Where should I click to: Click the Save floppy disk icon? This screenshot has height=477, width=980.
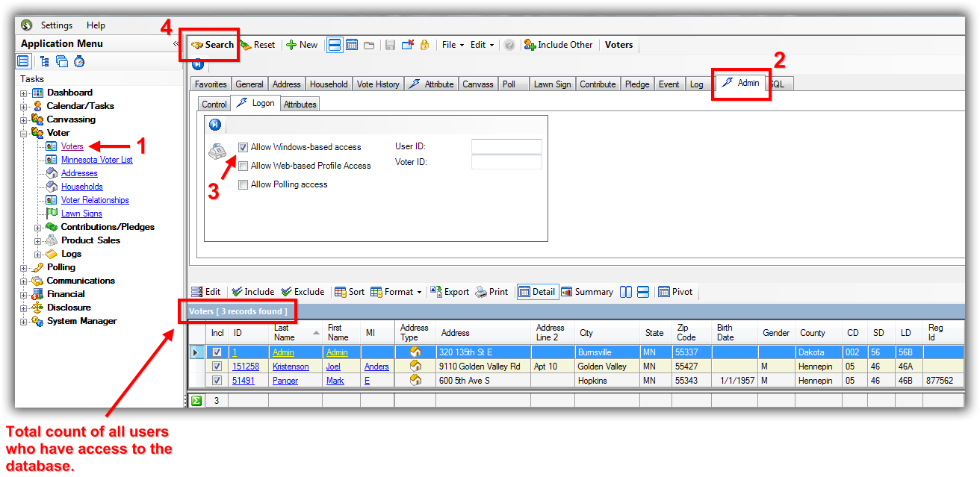[x=390, y=46]
